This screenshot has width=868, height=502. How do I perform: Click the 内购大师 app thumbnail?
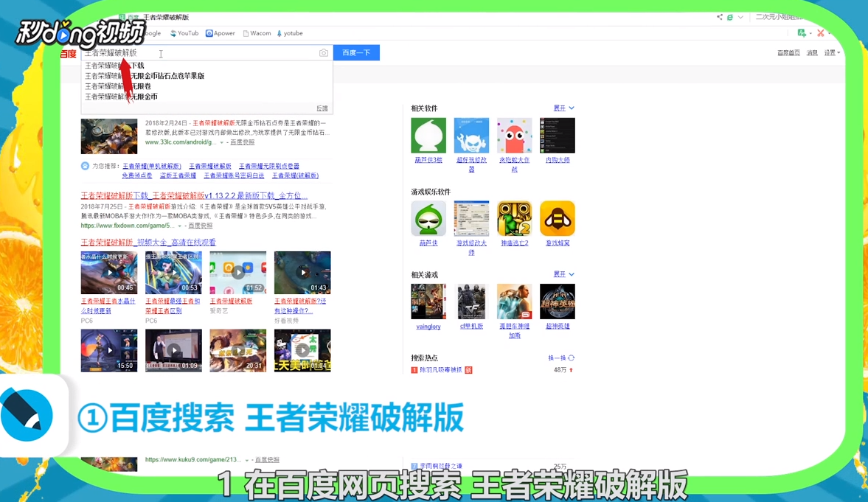(558, 135)
